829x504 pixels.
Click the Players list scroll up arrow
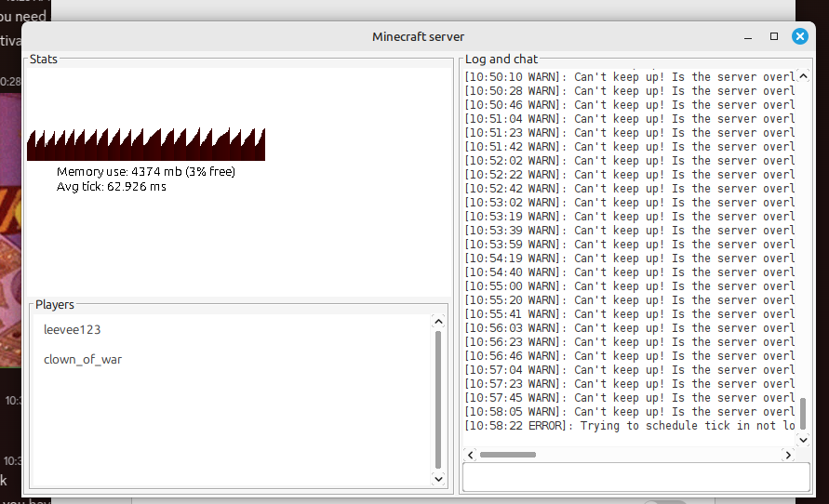[438, 321]
